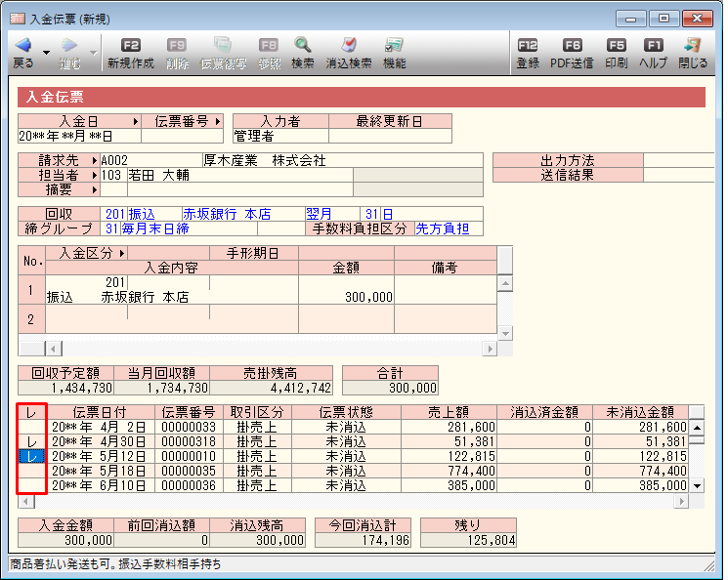Select invoice number 00000318
The image size is (728, 580).
(189, 441)
